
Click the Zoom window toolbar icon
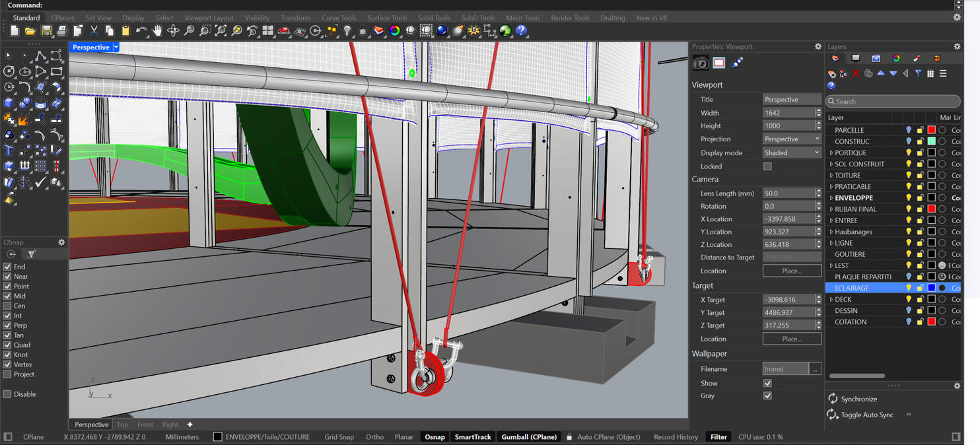[x=205, y=31]
